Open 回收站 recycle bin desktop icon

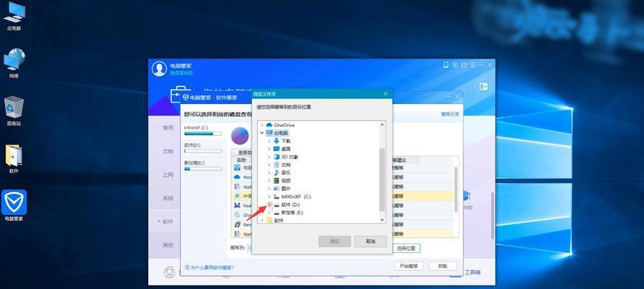point(14,111)
